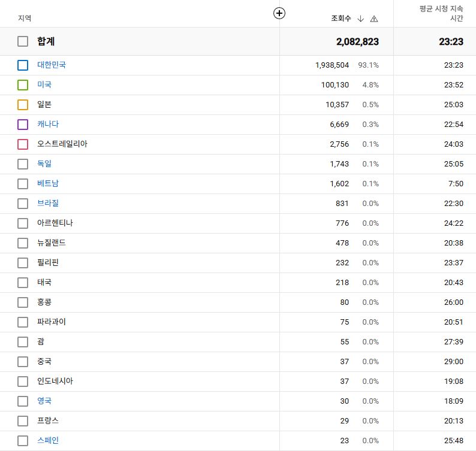Open the 베트남 region link
The height and width of the screenshot is (451, 476).
click(47, 184)
